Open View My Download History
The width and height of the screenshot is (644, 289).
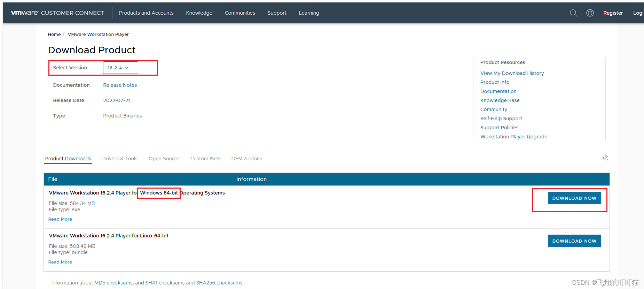click(x=512, y=73)
